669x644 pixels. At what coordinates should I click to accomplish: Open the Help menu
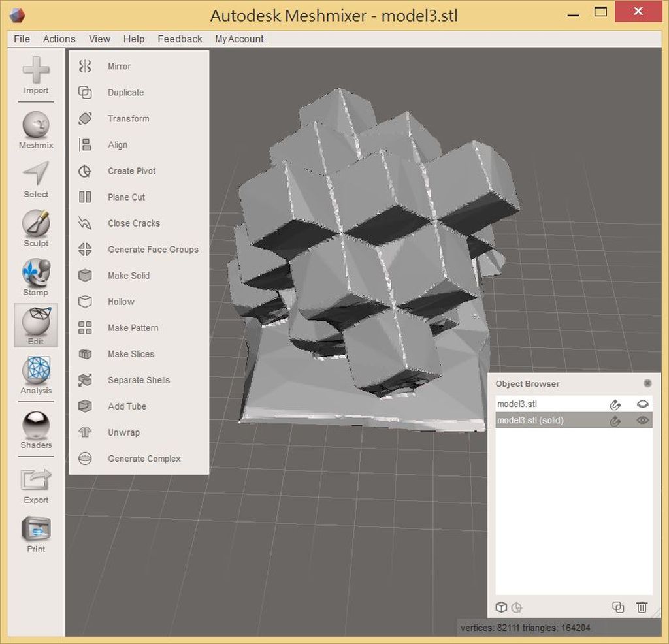[134, 39]
